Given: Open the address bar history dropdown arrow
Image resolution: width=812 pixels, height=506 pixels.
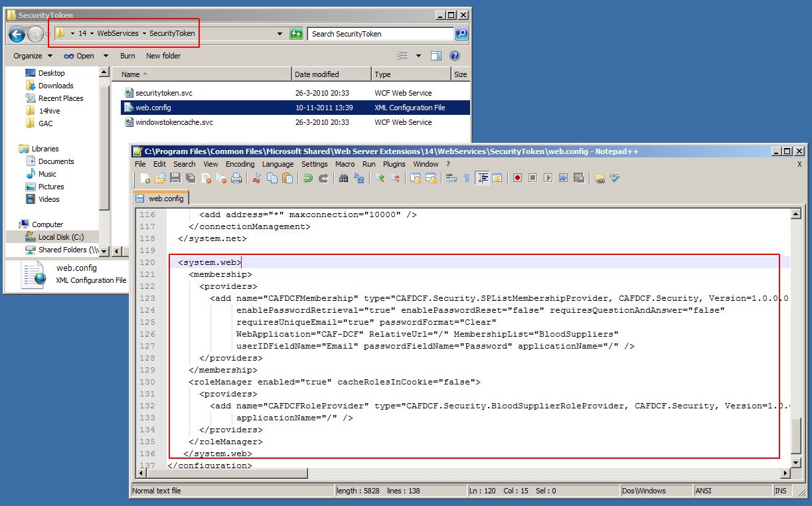Looking at the screenshot, I should click(280, 34).
